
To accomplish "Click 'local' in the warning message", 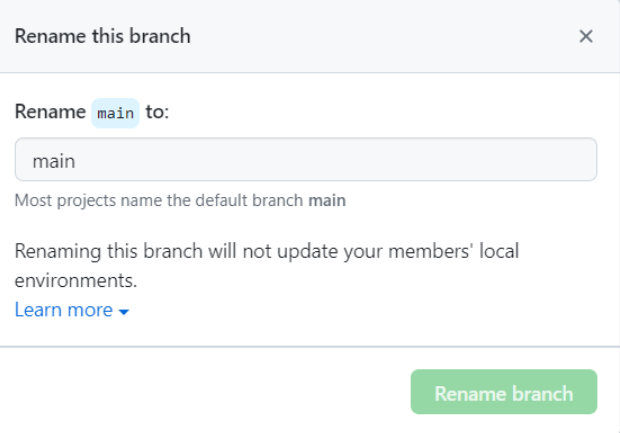I will 498,250.
